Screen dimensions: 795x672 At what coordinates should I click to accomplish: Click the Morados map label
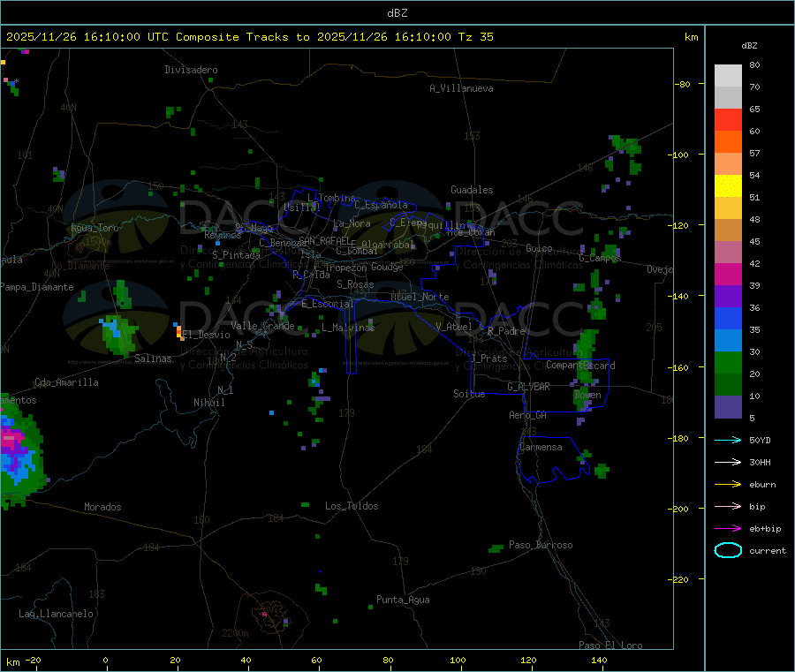[x=102, y=507]
